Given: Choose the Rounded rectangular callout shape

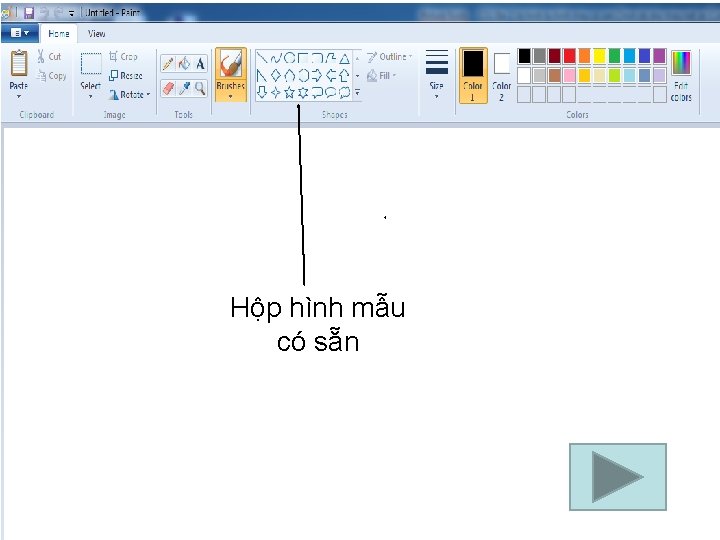Looking at the screenshot, I should click(317, 92).
